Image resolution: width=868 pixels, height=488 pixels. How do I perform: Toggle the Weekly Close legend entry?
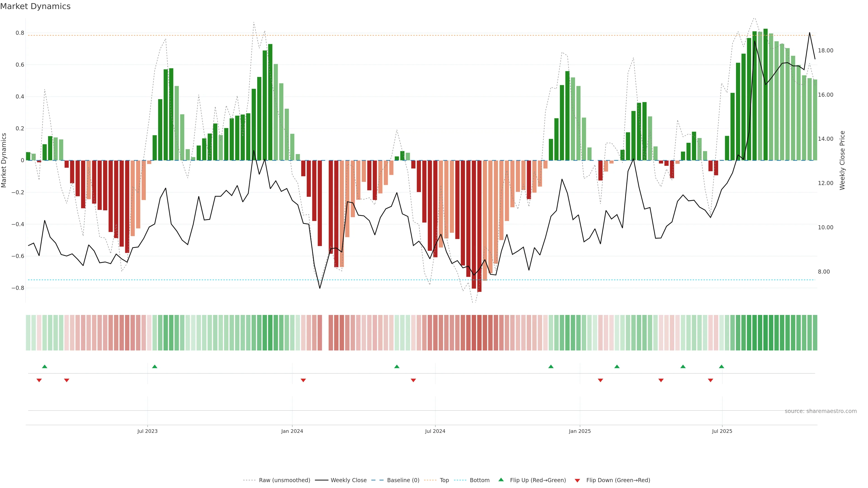click(x=348, y=480)
